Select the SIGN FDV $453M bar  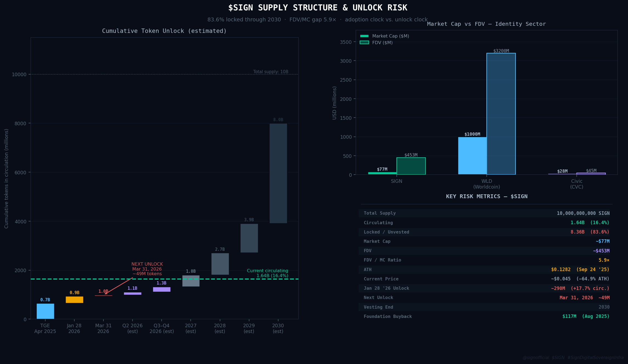point(411,166)
